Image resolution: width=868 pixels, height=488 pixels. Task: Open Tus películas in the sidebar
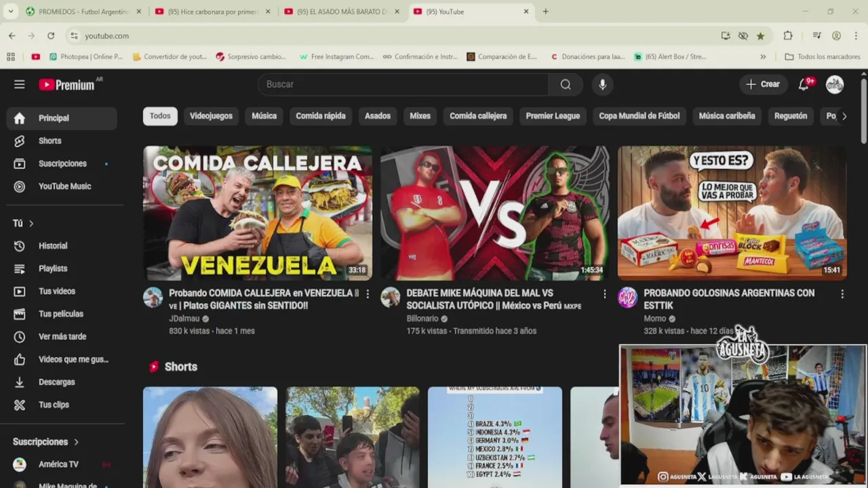(62, 314)
